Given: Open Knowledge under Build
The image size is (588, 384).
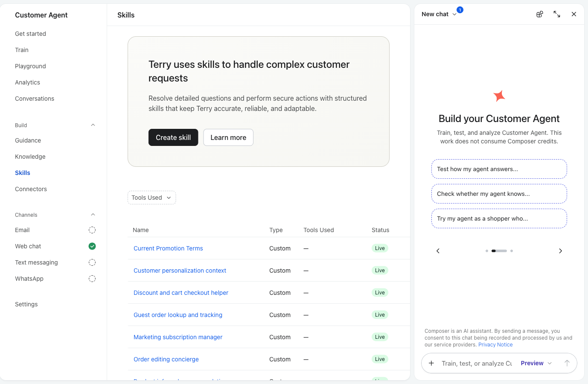Looking at the screenshot, I should coord(30,157).
